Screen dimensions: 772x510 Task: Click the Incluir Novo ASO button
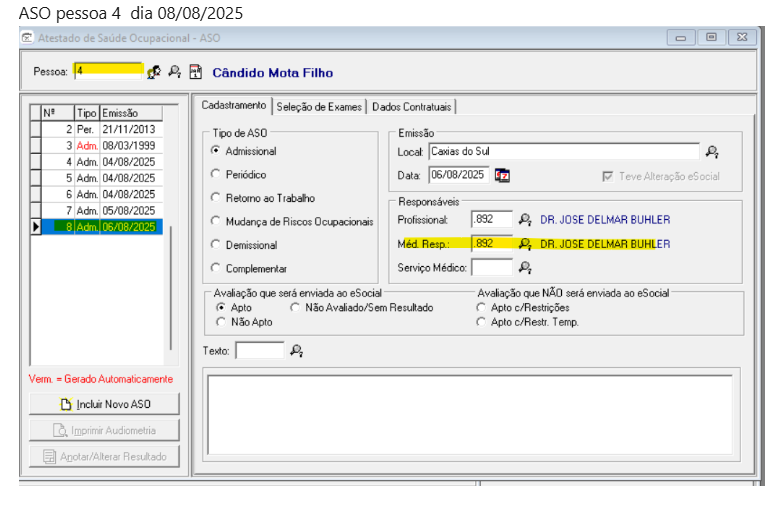point(105,405)
